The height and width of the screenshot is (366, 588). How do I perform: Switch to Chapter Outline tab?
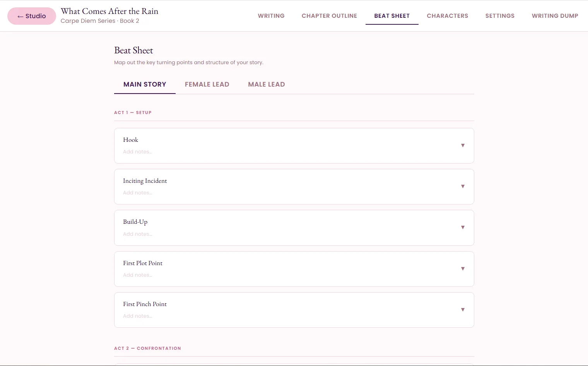329,16
